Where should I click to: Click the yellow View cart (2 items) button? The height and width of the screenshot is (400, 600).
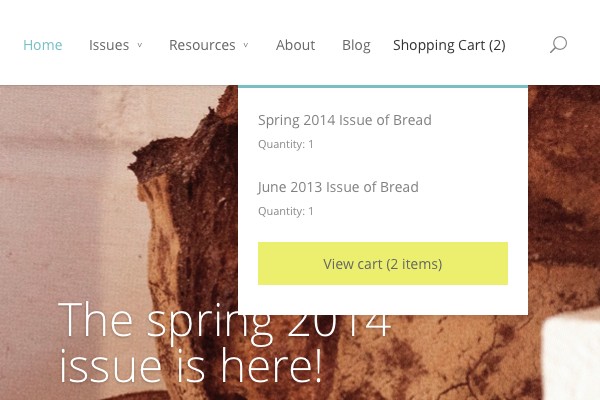click(383, 263)
